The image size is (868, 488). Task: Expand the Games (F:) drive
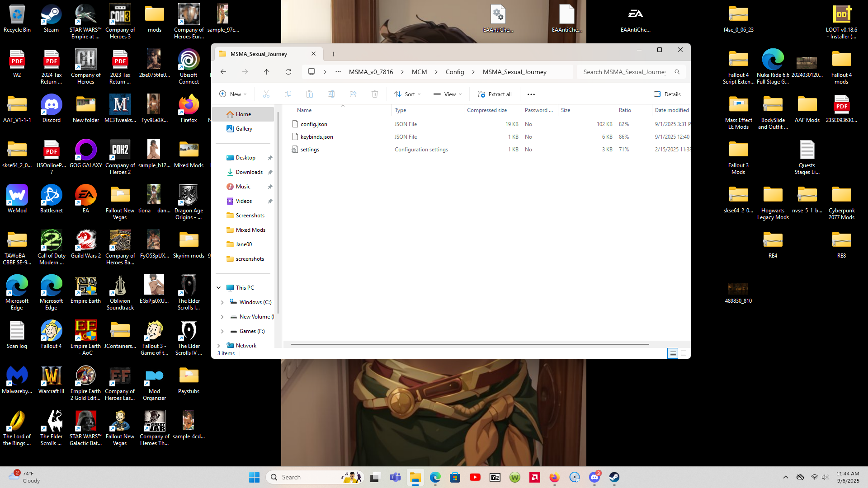click(222, 331)
